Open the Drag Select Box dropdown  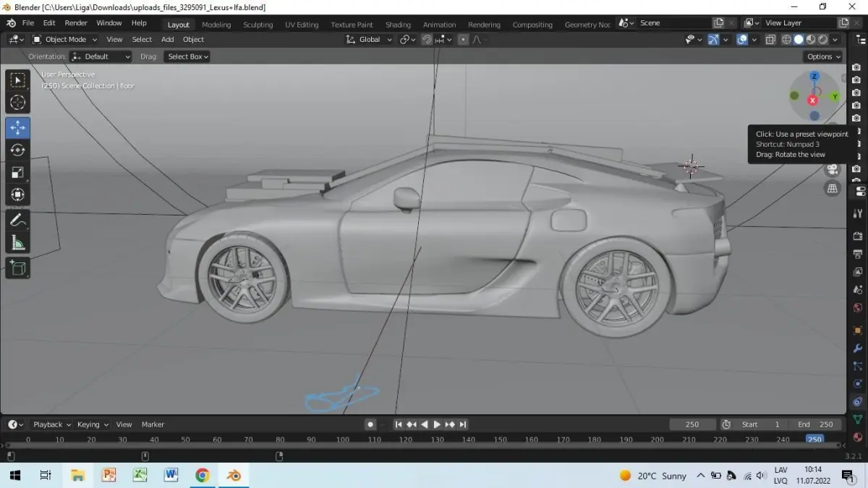pos(187,56)
